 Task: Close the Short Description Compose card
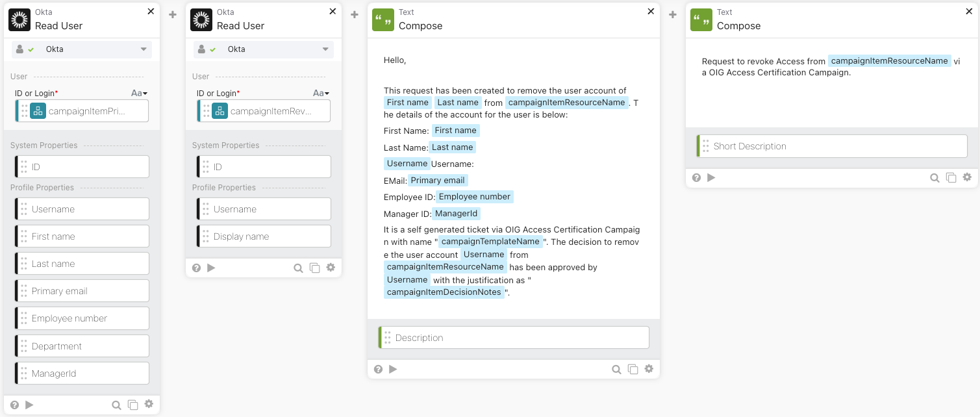pos(969,12)
